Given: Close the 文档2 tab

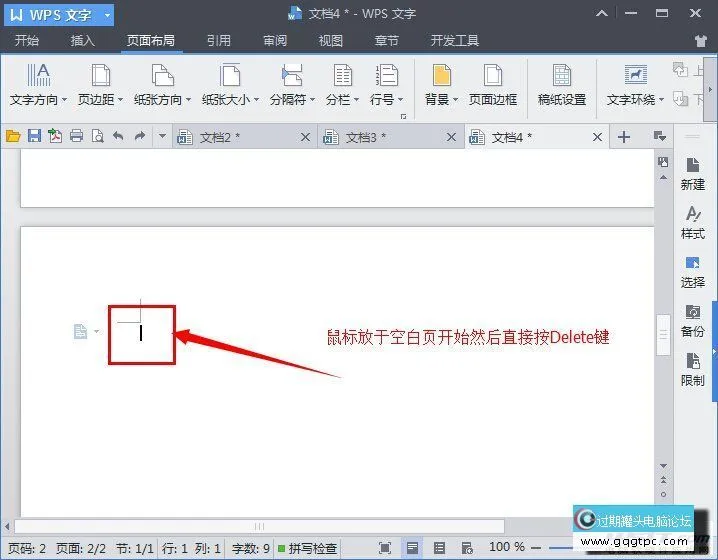Looking at the screenshot, I should (305, 137).
